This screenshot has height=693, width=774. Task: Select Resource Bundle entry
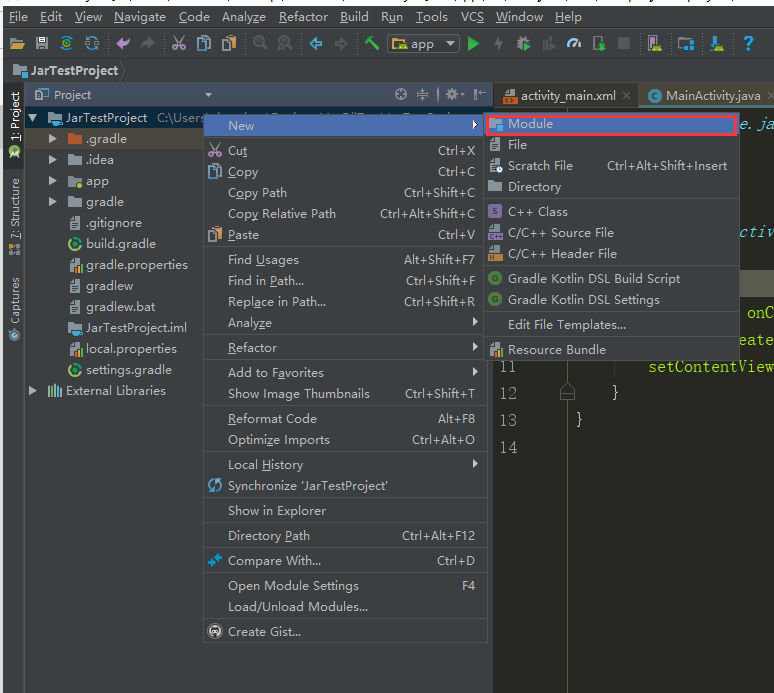point(612,349)
